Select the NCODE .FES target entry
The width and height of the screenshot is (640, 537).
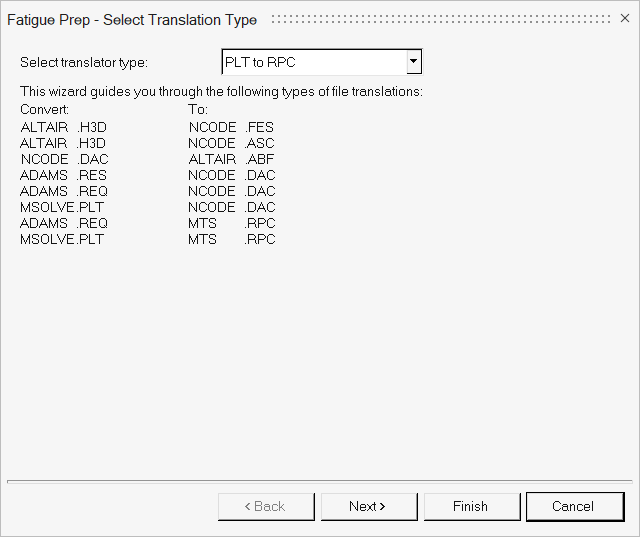(x=231, y=128)
